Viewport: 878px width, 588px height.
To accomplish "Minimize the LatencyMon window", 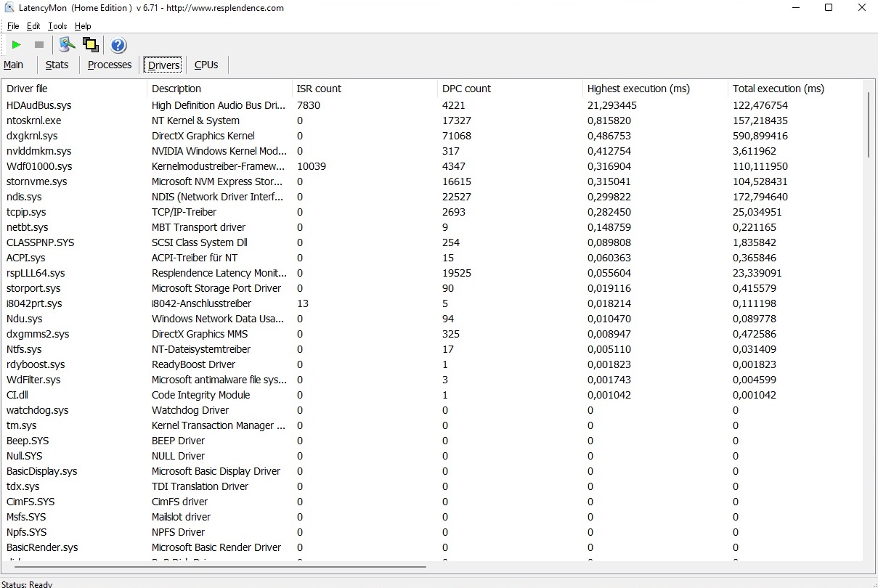I will tap(796, 8).
